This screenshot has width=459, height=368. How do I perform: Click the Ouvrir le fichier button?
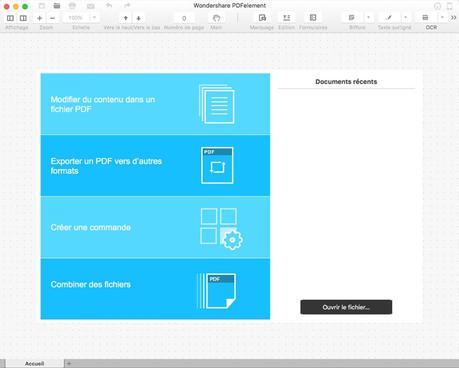[x=346, y=307]
